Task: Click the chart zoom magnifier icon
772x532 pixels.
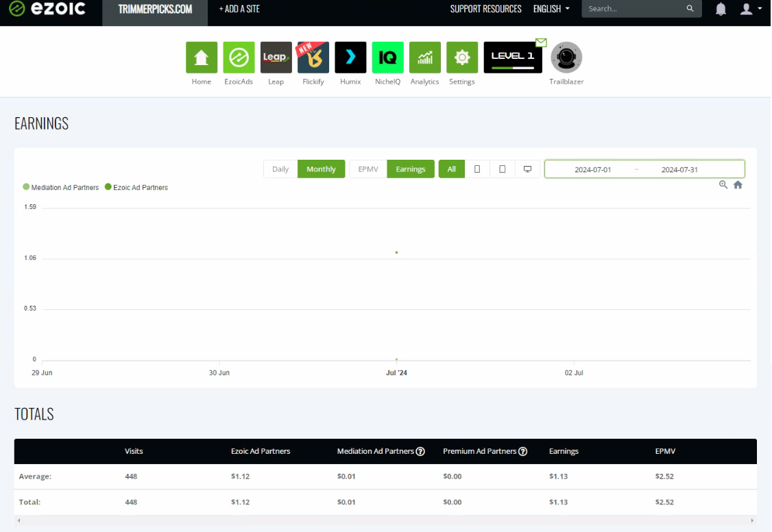Action: tap(723, 184)
